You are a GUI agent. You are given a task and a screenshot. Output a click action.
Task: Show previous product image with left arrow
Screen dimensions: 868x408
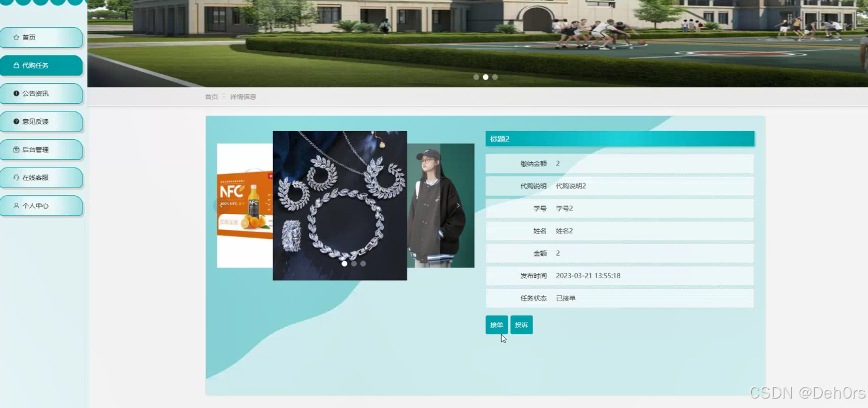pyautogui.click(x=221, y=205)
